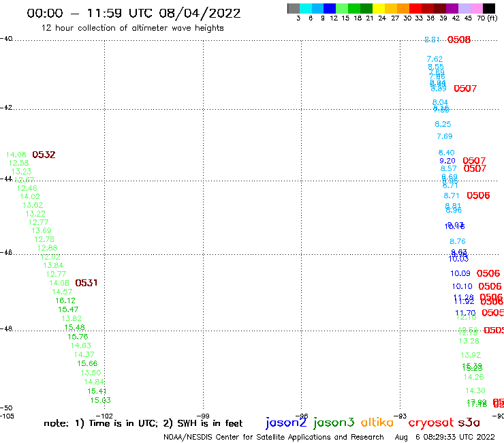Click the 15.76 wave height value
Screen dimensions: 504x443
[78, 337]
